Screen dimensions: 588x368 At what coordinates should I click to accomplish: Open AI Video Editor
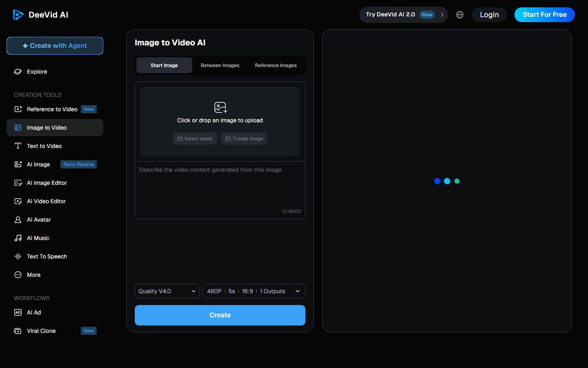[x=55, y=201]
